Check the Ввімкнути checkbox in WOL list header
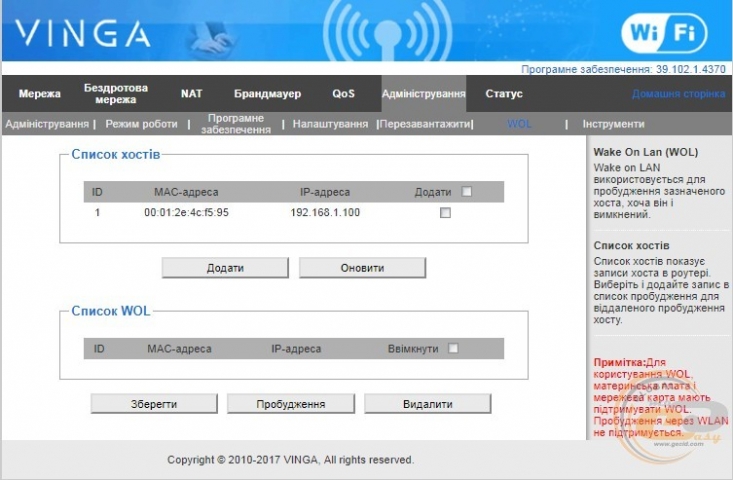This screenshot has height=480, width=733. (453, 348)
